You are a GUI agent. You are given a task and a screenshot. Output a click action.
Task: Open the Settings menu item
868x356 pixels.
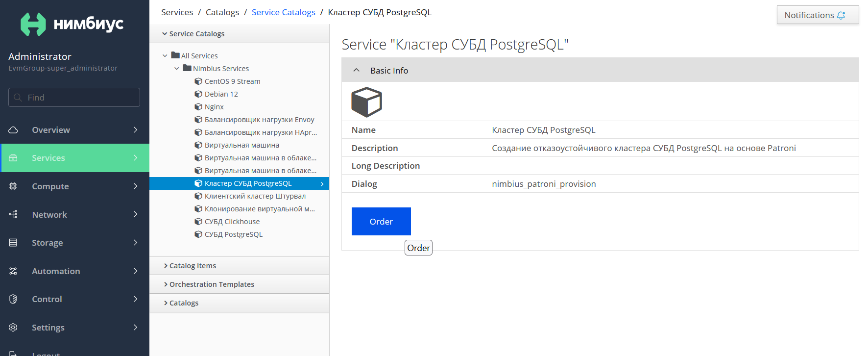click(75, 328)
